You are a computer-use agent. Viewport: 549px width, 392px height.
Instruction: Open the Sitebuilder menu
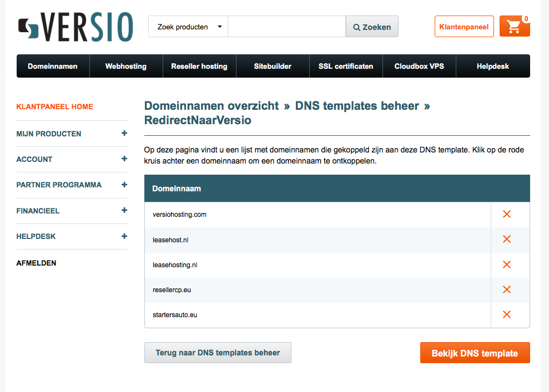click(273, 66)
